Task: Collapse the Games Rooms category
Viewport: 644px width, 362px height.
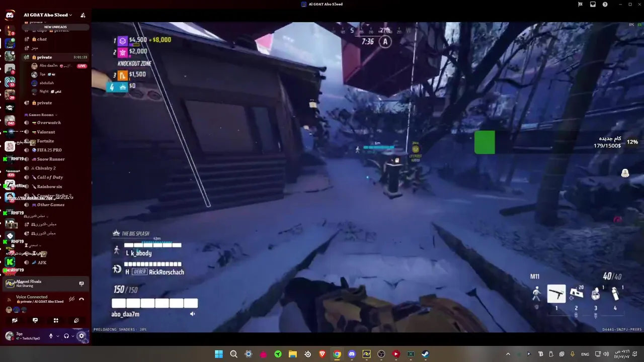Action: pyautogui.click(x=41, y=115)
